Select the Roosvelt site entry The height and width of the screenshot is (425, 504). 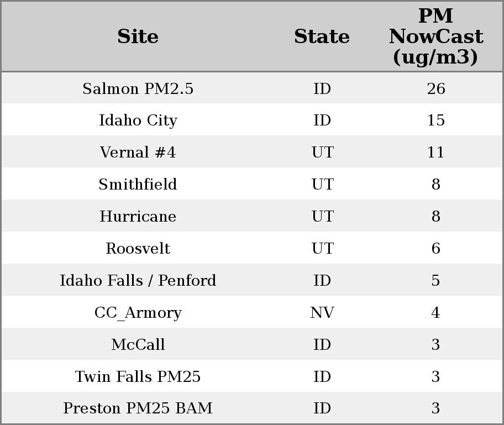click(x=138, y=249)
